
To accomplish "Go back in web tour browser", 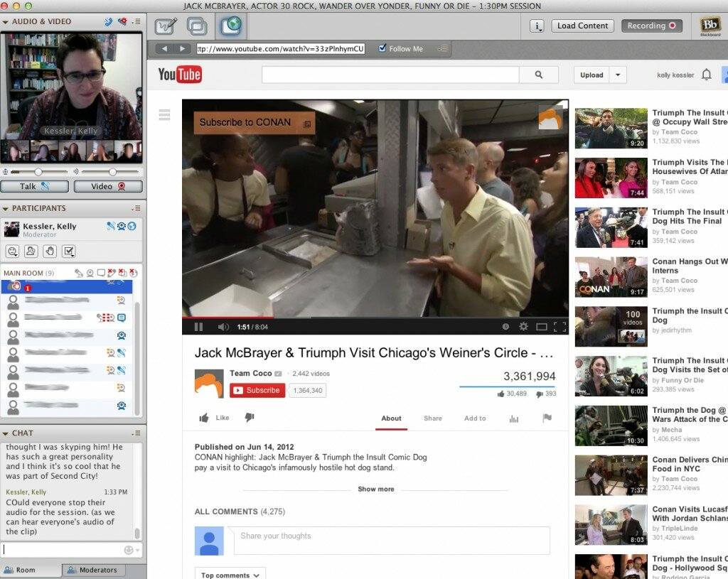I will [164, 48].
